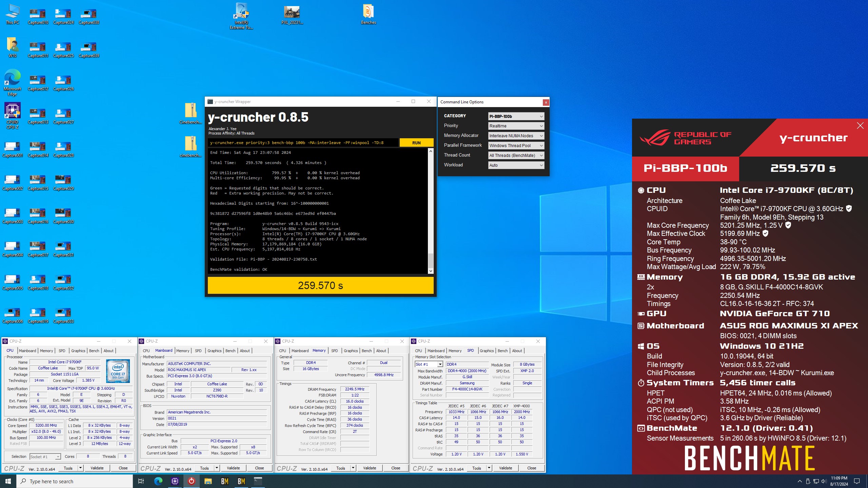868x488 pixels.
Task: Open the Tools dropdown arrow in the SPD tab window
Action: (489, 468)
